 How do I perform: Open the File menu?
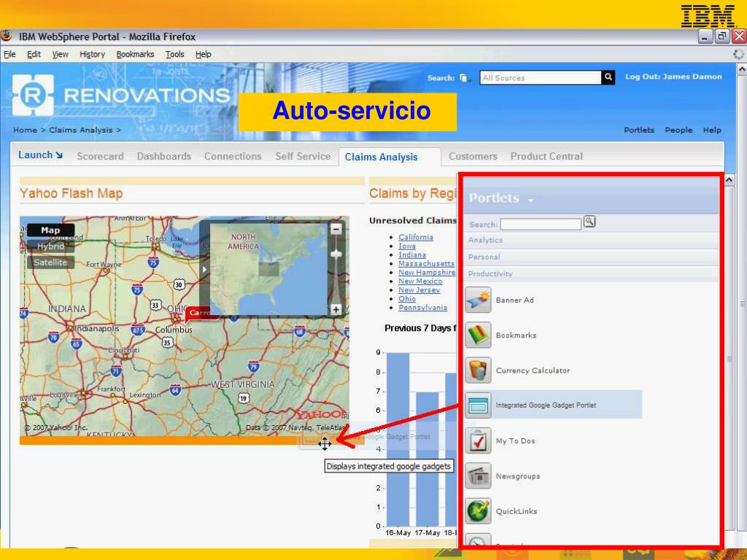[x=9, y=54]
